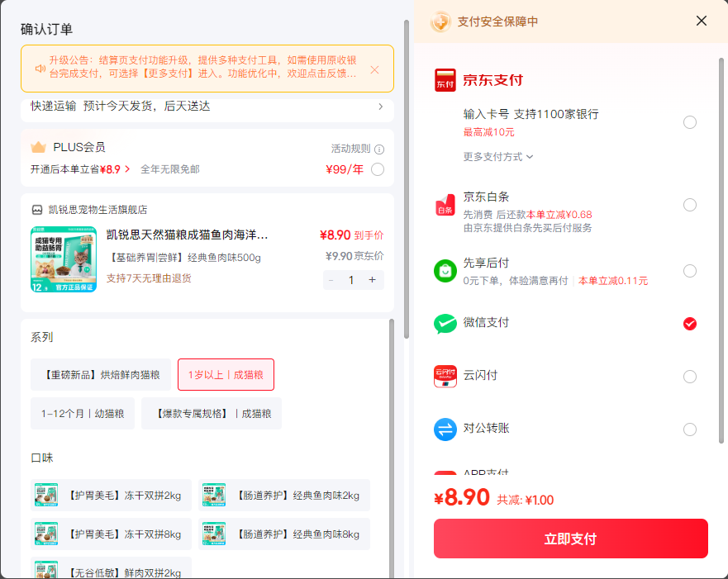Choose flavor 【肠道养护】经典鱼肉味2kg

pyautogui.click(x=284, y=495)
